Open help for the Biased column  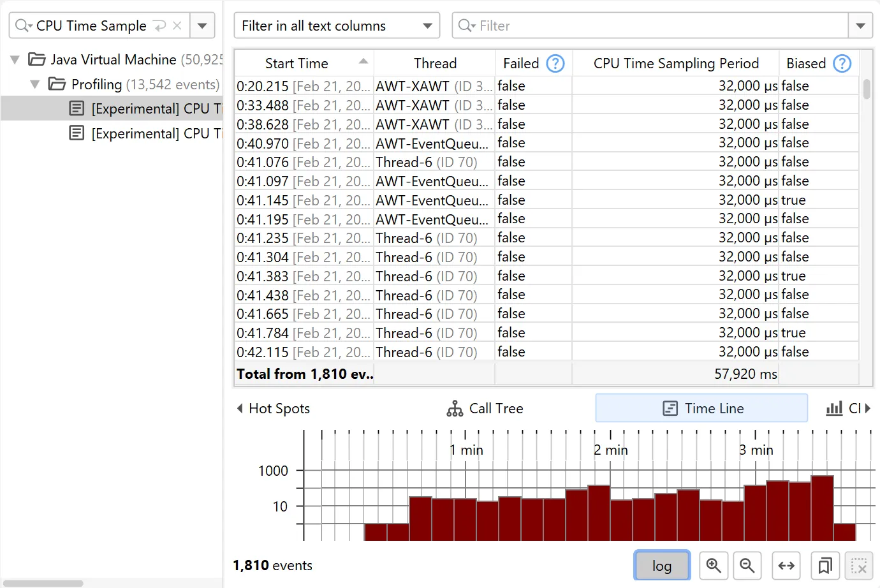pyautogui.click(x=842, y=63)
